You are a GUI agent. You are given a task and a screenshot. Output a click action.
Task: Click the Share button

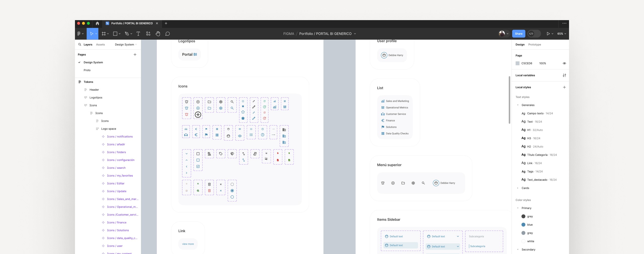coord(518,34)
